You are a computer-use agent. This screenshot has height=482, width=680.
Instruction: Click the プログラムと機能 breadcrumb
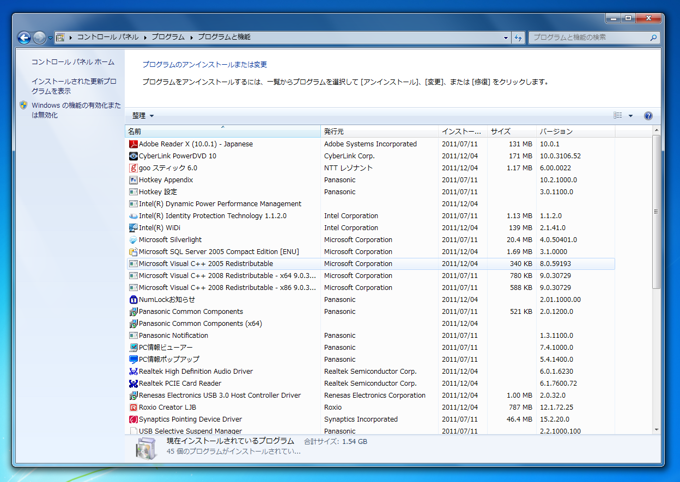click(x=224, y=37)
